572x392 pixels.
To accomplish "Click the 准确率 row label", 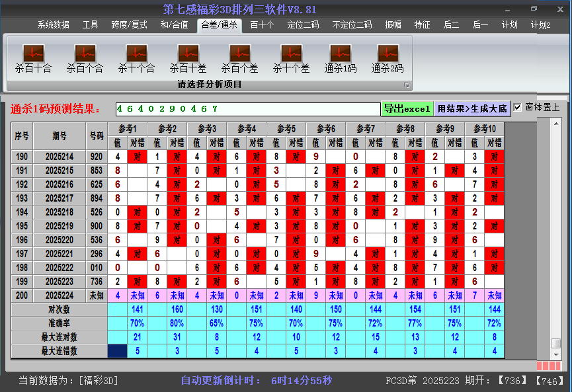I will coord(59,323).
